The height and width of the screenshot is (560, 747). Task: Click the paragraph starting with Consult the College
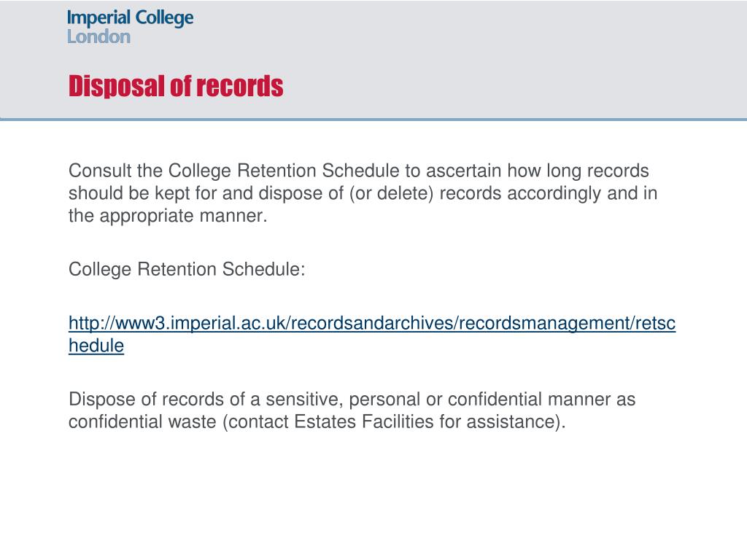tap(363, 192)
